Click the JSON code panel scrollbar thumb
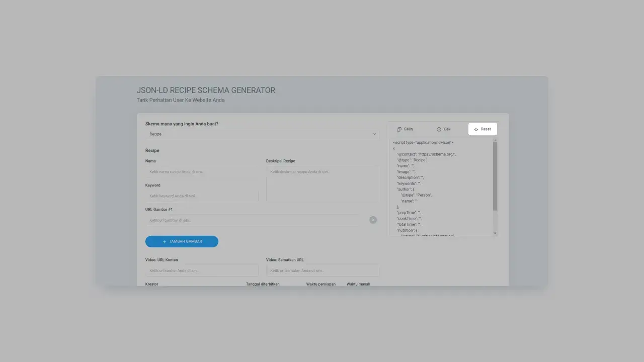Image resolution: width=644 pixels, height=362 pixels. click(495, 176)
